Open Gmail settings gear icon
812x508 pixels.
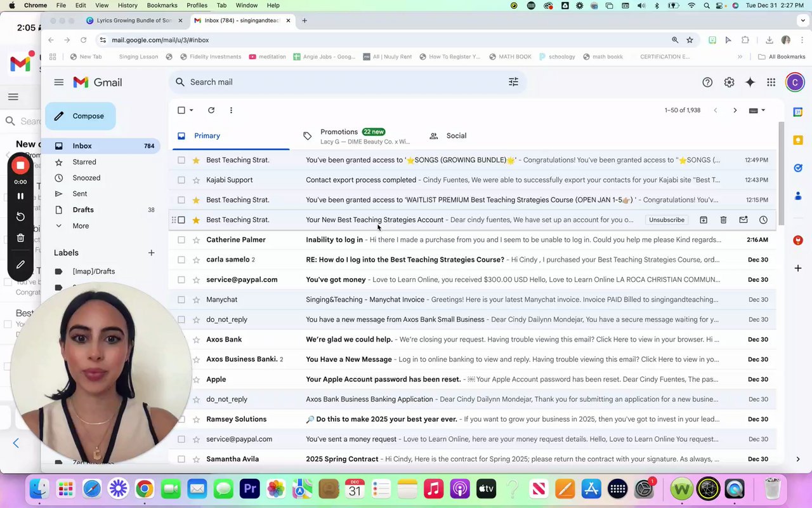point(729,82)
